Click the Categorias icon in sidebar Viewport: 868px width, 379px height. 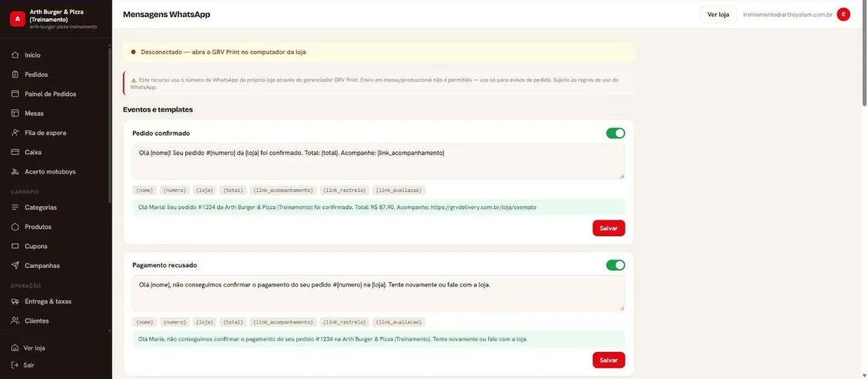click(16, 207)
